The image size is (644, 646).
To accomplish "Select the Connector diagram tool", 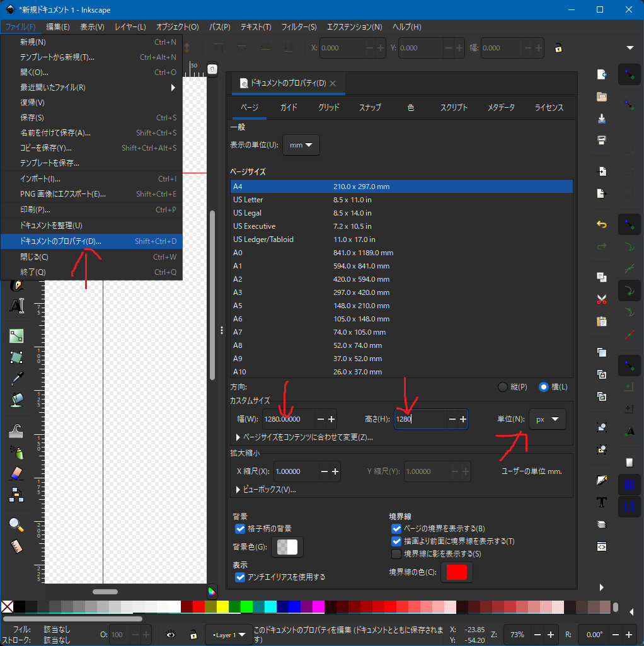I will tap(16, 495).
